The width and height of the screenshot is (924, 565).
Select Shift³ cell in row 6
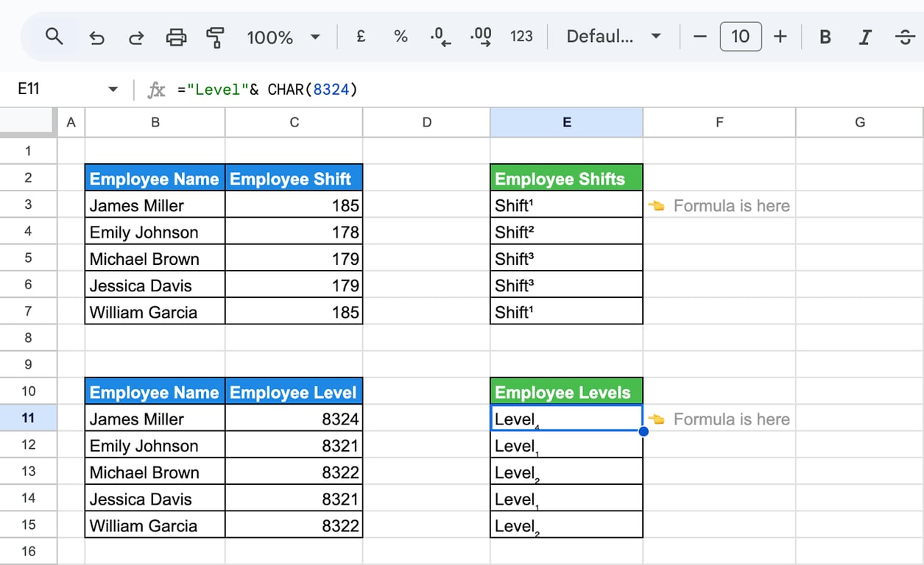pos(566,285)
